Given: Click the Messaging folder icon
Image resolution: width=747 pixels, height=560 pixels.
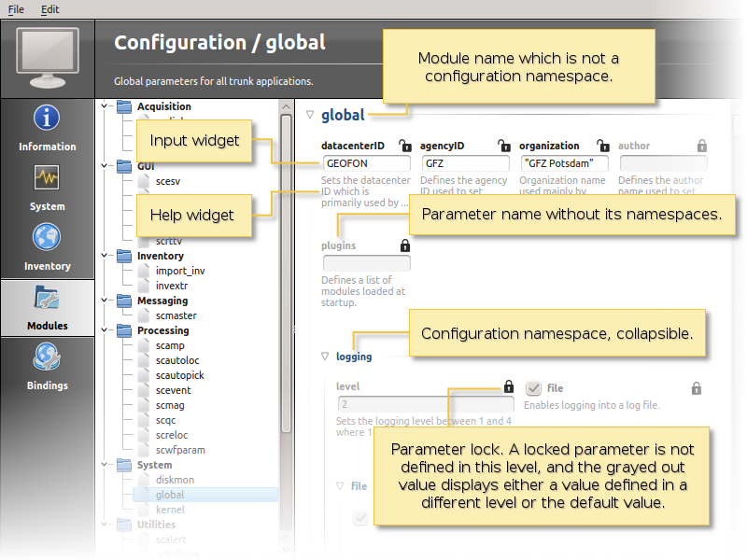Looking at the screenshot, I should pos(123,301).
